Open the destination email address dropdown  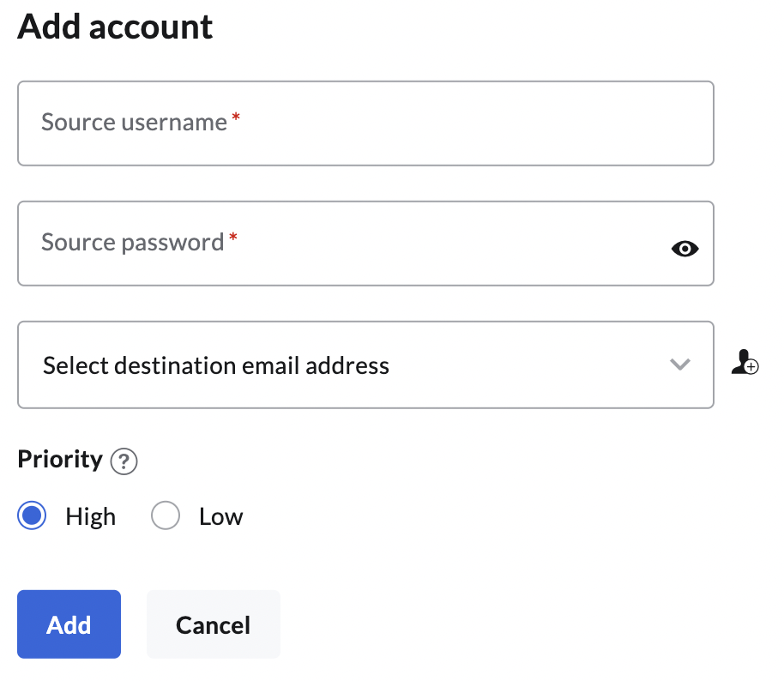click(x=365, y=365)
